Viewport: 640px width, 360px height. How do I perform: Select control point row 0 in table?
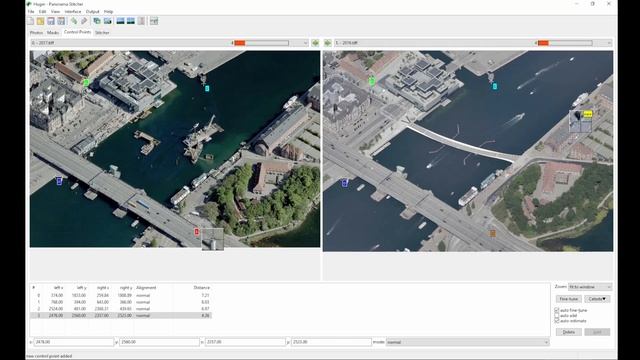[121, 295]
